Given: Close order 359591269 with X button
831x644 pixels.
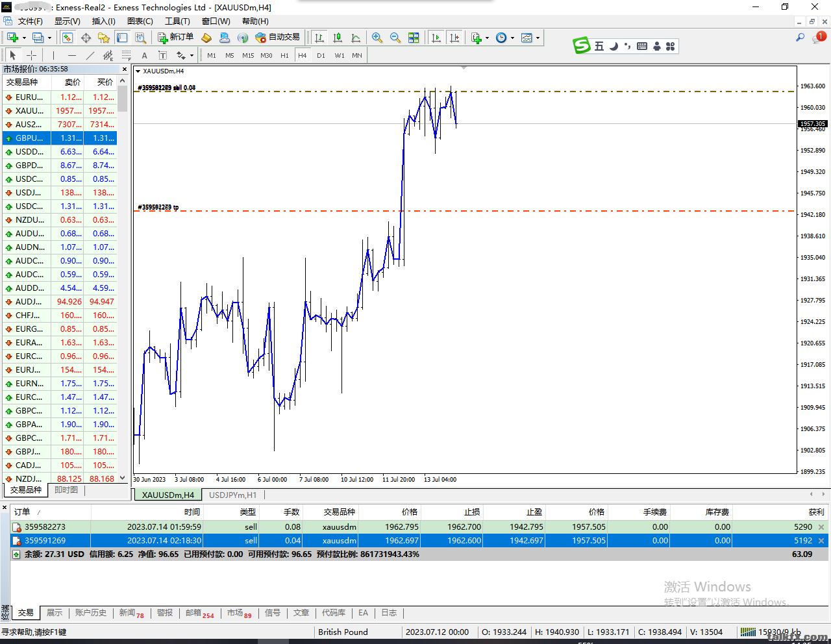Looking at the screenshot, I should click(821, 541).
